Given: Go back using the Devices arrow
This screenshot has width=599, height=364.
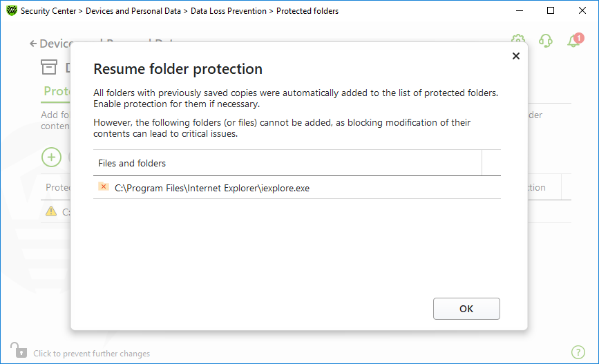Looking at the screenshot, I should [x=34, y=44].
